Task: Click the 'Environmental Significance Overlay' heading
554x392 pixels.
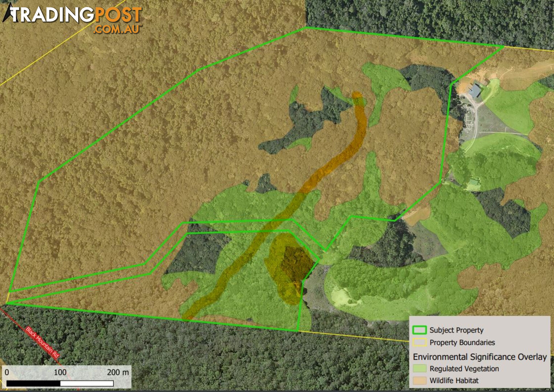Action: 480,357
